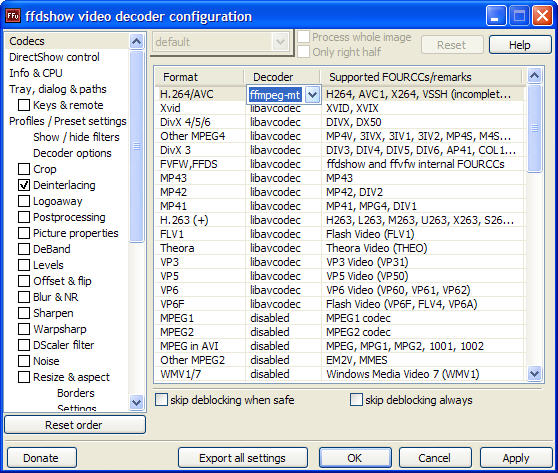Tick the Levels checkbox

point(24,265)
